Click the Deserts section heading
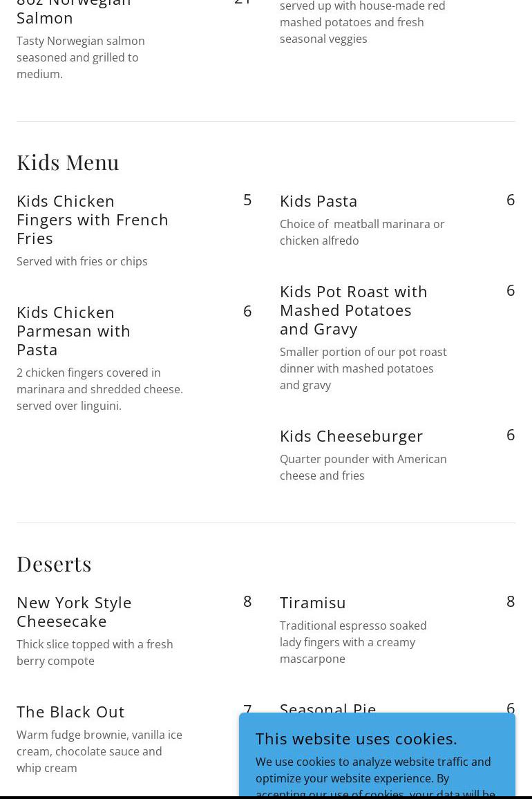The height and width of the screenshot is (799, 532). 54,563
